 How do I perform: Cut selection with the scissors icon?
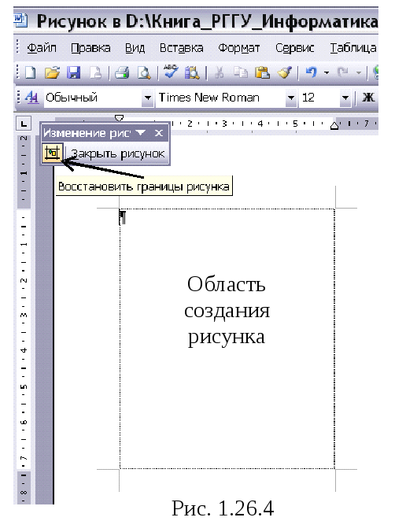pyautogui.click(x=220, y=73)
